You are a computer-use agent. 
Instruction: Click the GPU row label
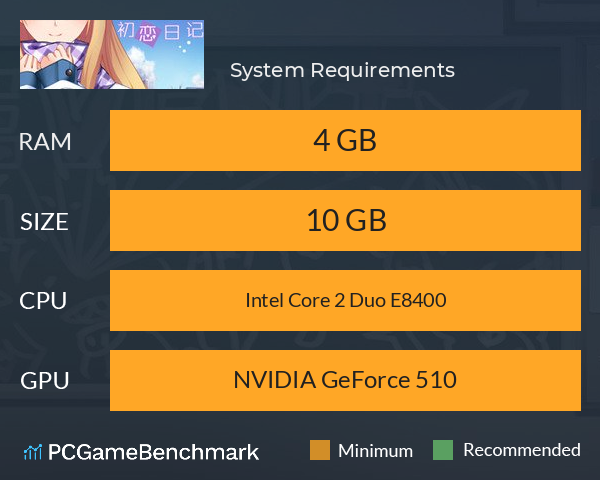tap(45, 381)
